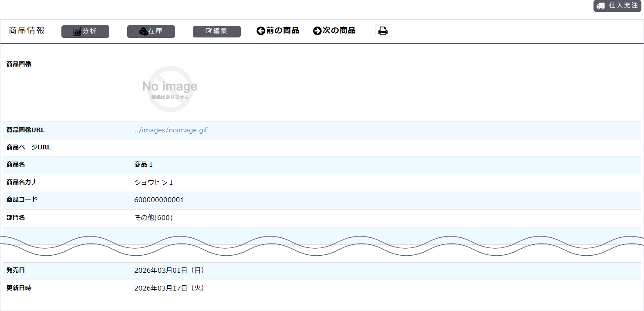Screen dimensions: 644x311
Task: Open the ../images/noimage.gif link
Action: click(x=171, y=130)
